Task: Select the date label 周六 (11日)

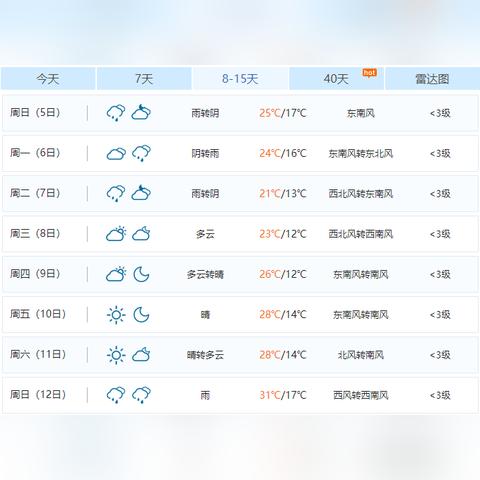Action: pos(38,355)
